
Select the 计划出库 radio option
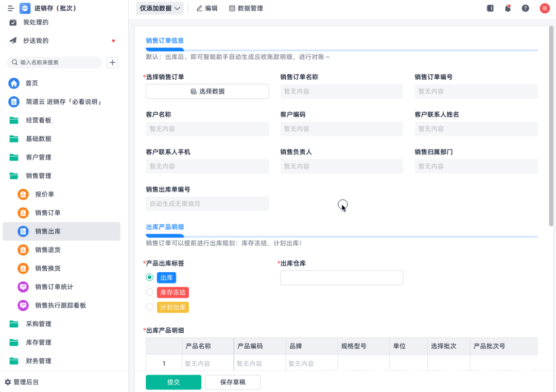(150, 307)
